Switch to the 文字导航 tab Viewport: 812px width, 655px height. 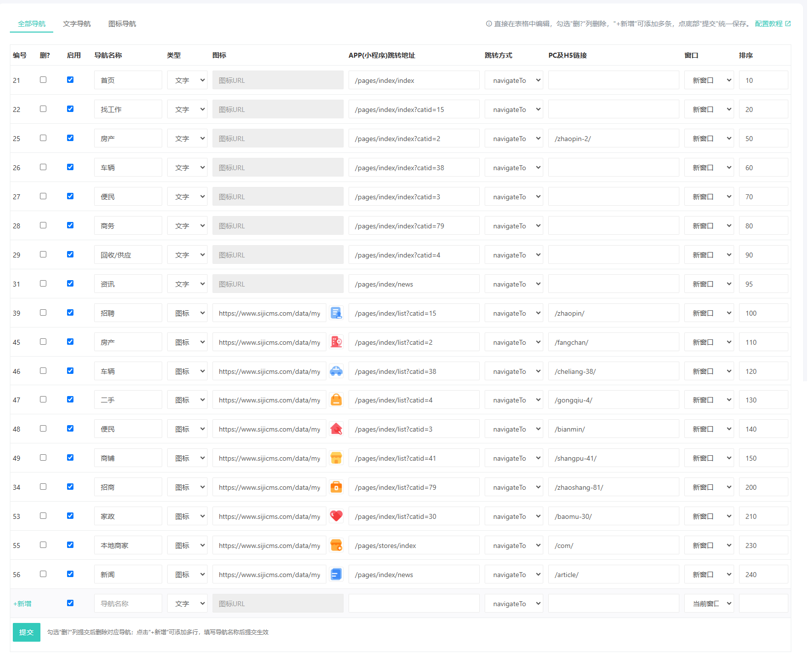coord(77,24)
